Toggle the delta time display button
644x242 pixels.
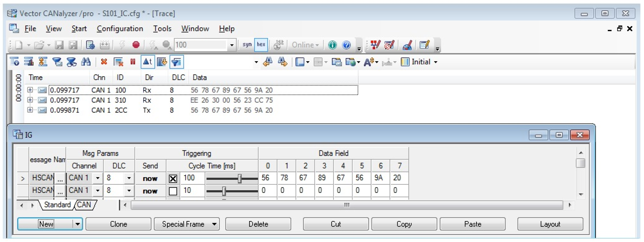[x=147, y=62]
